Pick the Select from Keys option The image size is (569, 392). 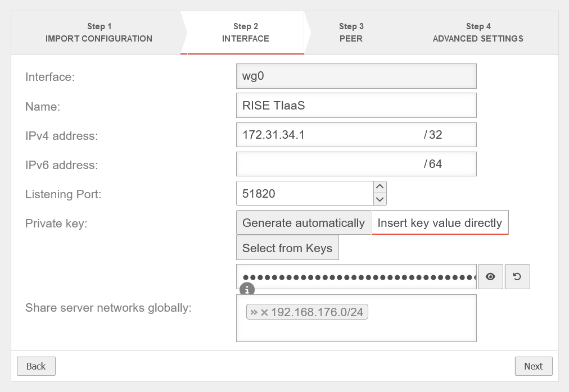point(287,248)
